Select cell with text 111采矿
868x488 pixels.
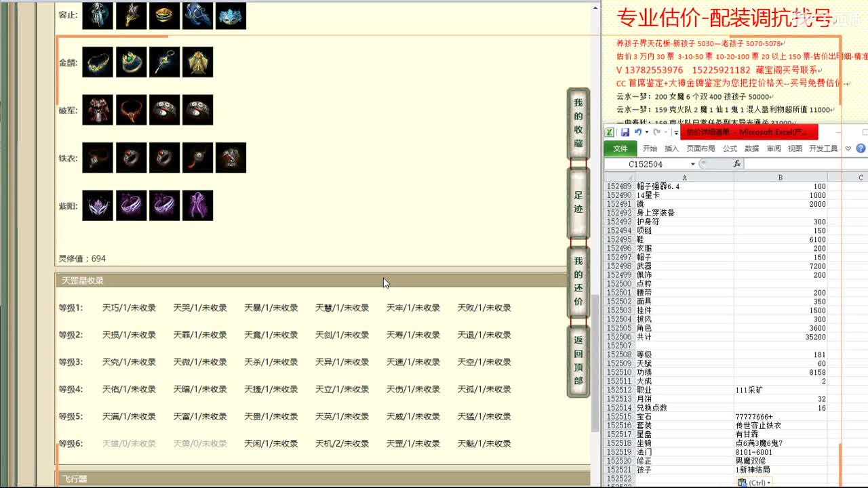[781, 390]
